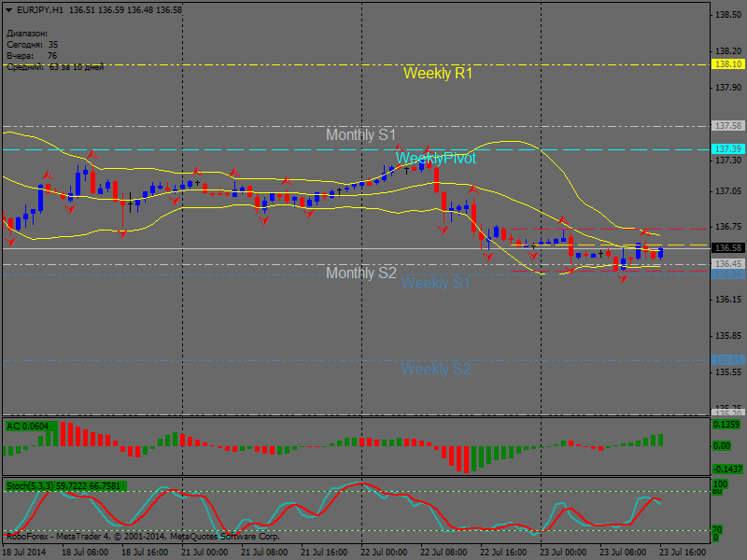Viewport: 747px width, 560px height.
Task: Click the Stoch(5,3,3) indicator label
Action: (x=65, y=486)
